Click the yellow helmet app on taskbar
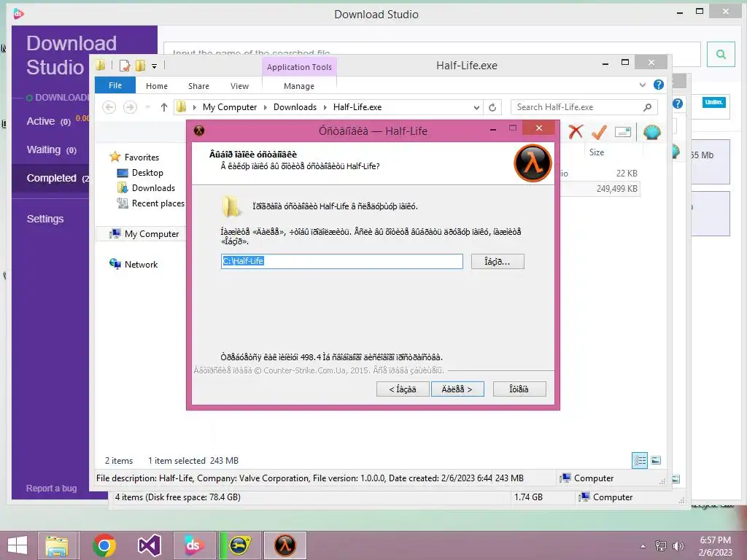This screenshot has height=560, width=747. coord(239,545)
